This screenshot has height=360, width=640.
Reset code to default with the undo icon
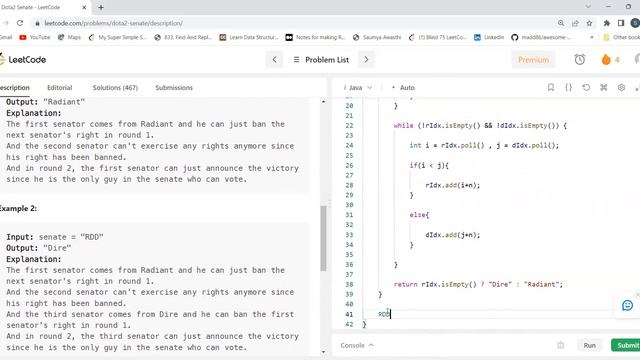coord(586,87)
